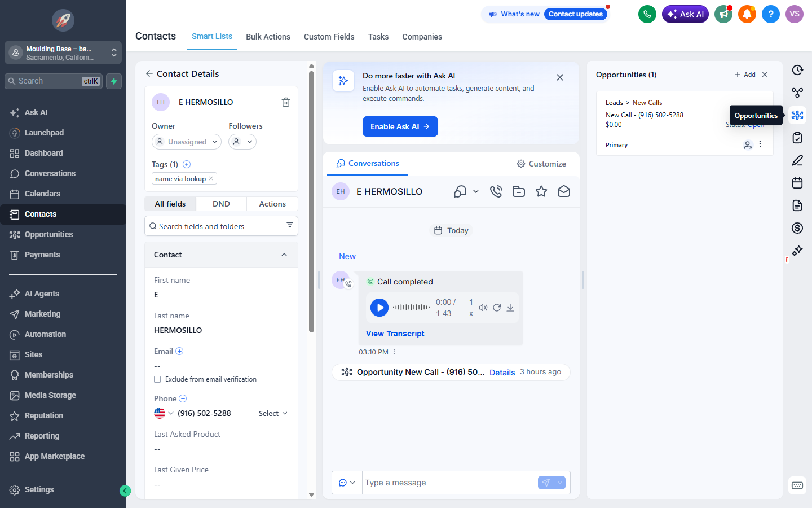The image size is (812, 508).
Task: Click the green phone dialer icon
Action: [647, 14]
